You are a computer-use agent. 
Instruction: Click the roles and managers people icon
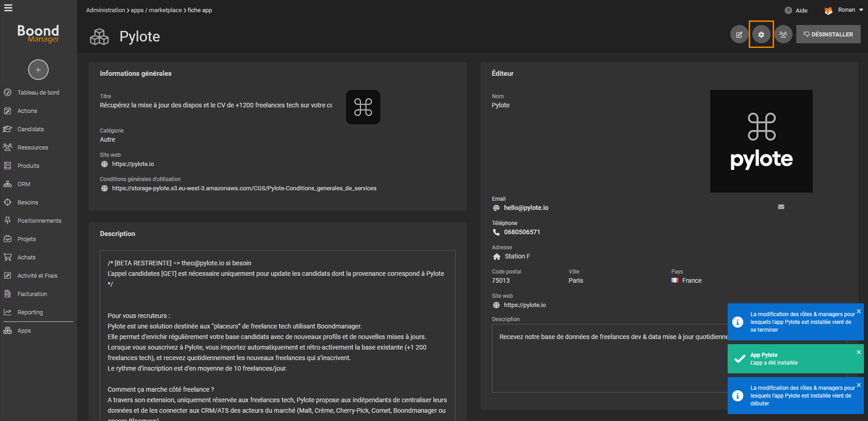coord(783,34)
